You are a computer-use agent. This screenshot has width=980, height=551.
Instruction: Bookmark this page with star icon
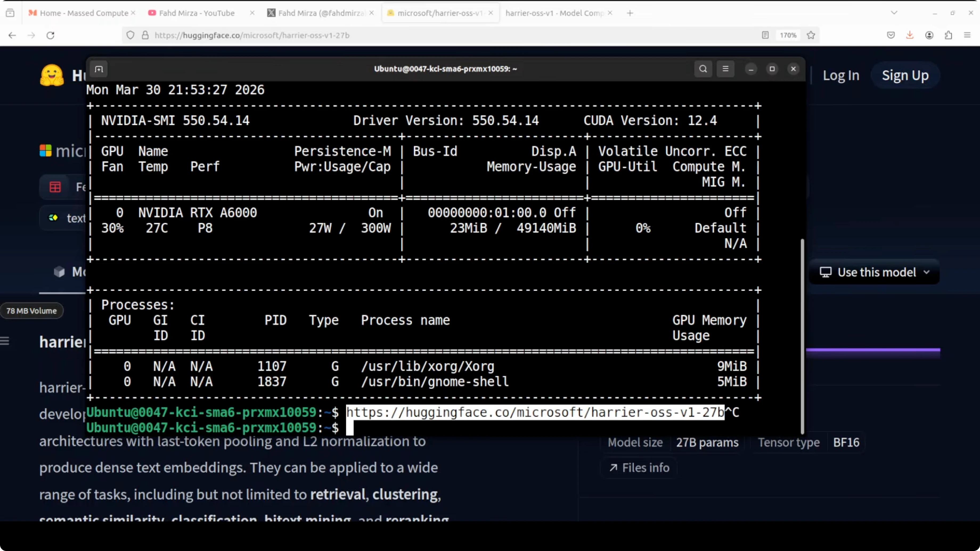click(811, 35)
